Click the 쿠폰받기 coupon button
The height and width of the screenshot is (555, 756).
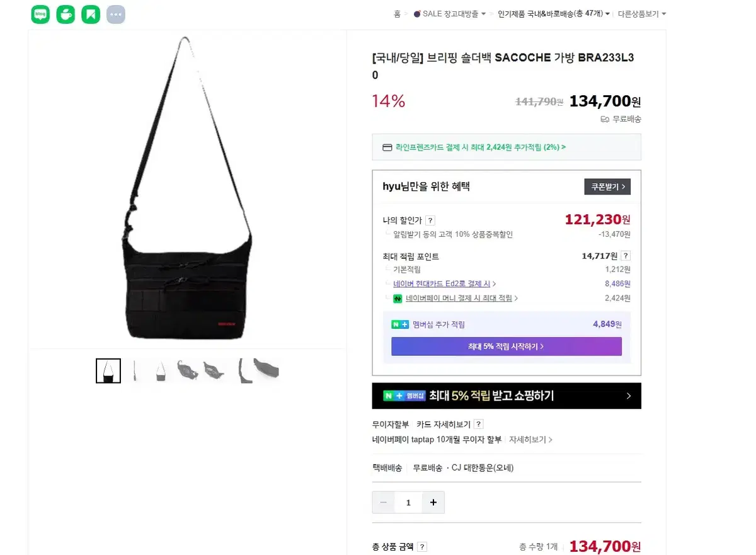point(607,186)
